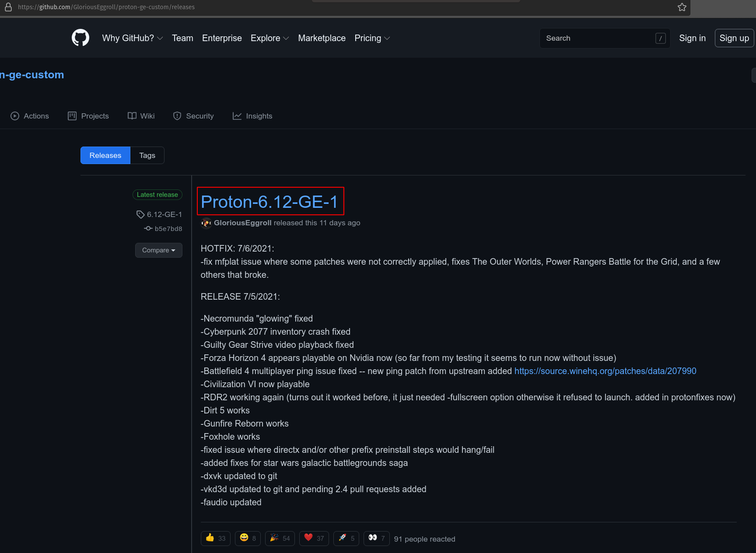This screenshot has width=756, height=553.
Task: Open the Insights tab
Action: point(252,116)
